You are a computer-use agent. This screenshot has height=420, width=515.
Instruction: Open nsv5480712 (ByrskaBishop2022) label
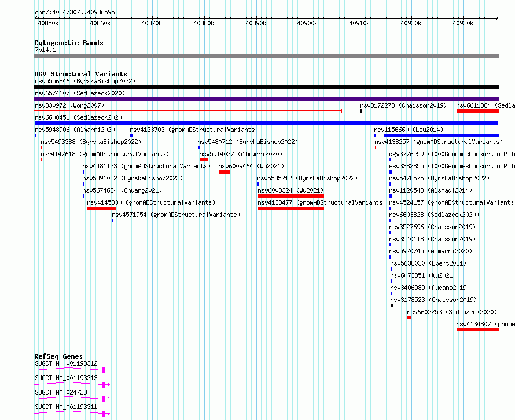(x=248, y=142)
